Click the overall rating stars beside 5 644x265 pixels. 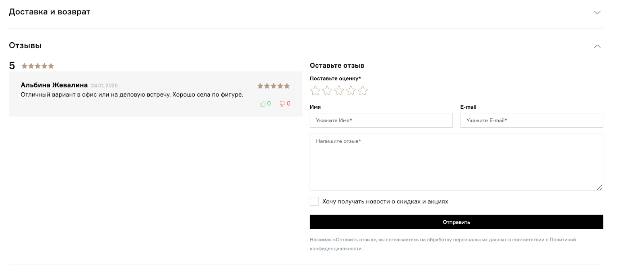[38, 66]
